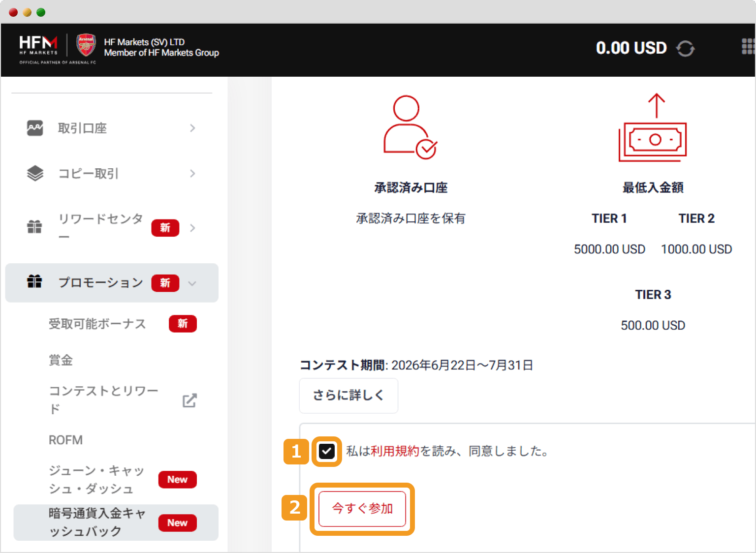Click the リワードセンター gift icon

click(x=34, y=227)
